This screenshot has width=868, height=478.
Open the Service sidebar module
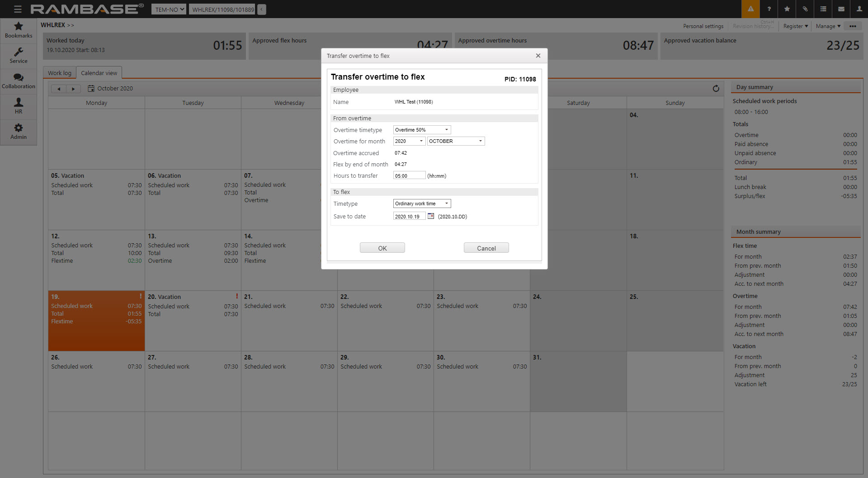coord(19,56)
